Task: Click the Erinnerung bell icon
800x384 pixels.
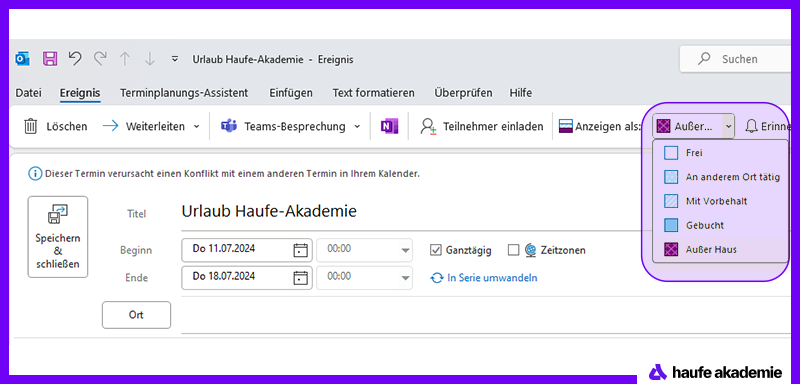Action: pos(751,126)
